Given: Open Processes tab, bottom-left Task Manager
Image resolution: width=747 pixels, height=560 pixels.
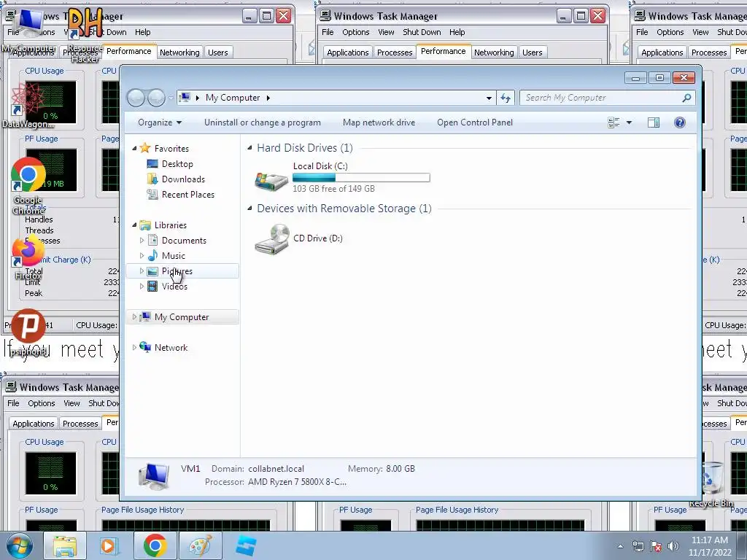Looking at the screenshot, I should pos(80,424).
